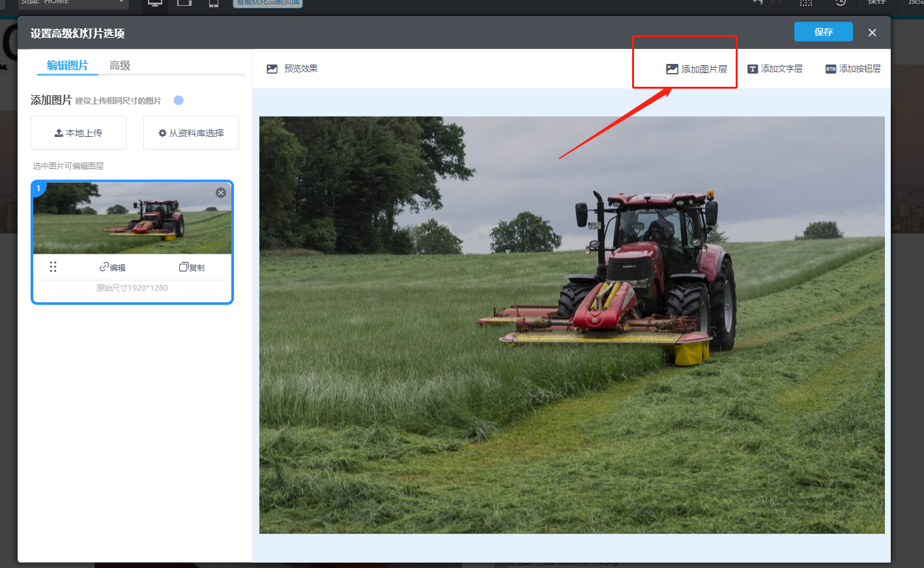Select the tractor slide thumbnail numbered 1
Screen dimensions: 924x568
(x=132, y=218)
